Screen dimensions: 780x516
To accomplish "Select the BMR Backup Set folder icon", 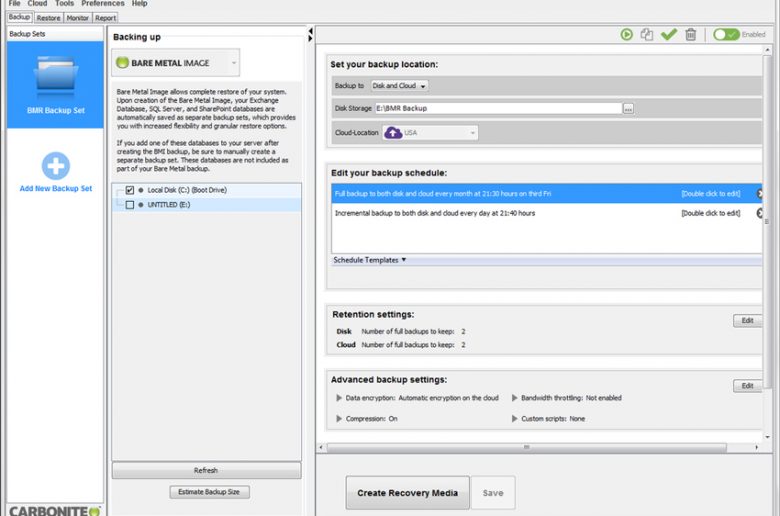I will (56, 77).
